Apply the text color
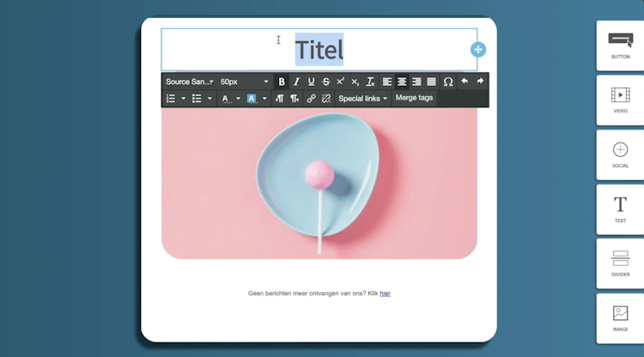The image size is (644, 357). [x=225, y=99]
